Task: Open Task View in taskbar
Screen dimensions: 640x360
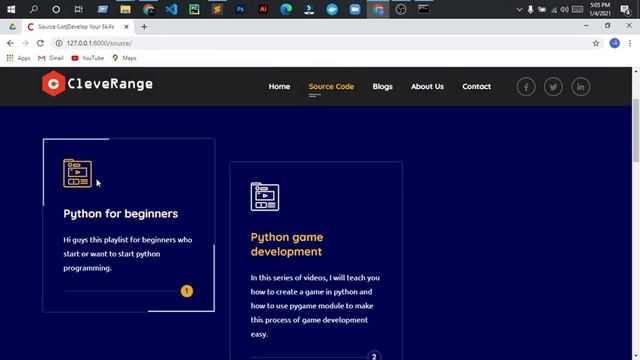Action: pyautogui.click(x=78, y=9)
